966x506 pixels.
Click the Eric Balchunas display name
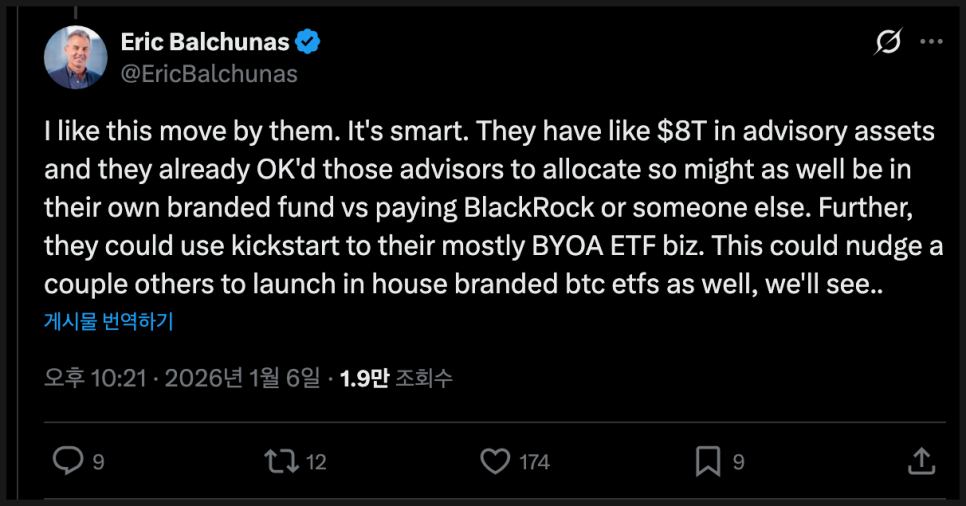click(205, 43)
